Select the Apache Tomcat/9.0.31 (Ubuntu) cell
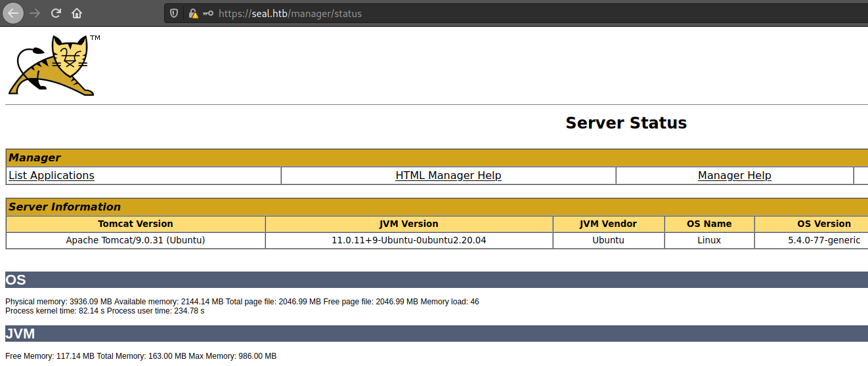The height and width of the screenshot is (366, 868). pos(136,240)
